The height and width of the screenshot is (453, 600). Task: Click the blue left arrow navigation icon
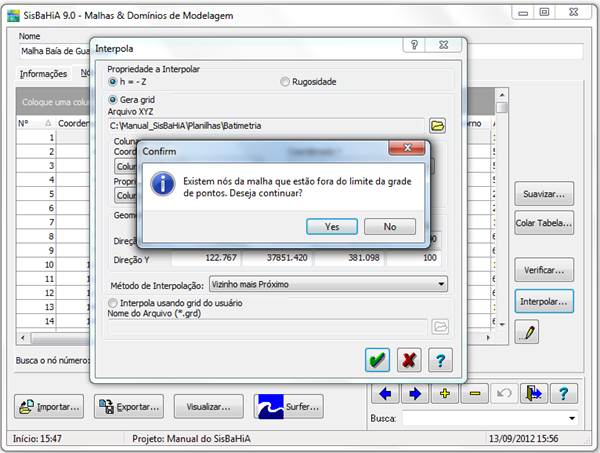(385, 393)
